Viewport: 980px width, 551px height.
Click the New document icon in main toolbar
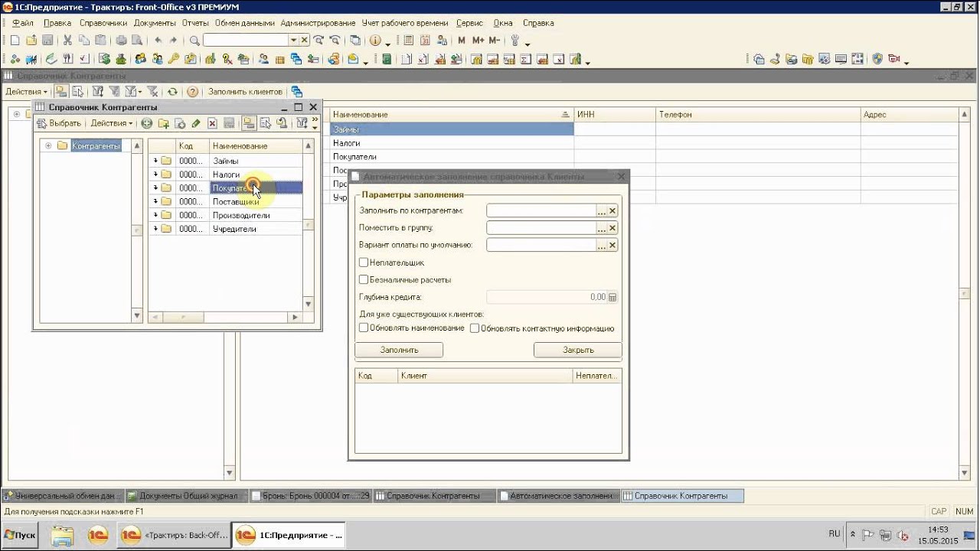point(15,41)
